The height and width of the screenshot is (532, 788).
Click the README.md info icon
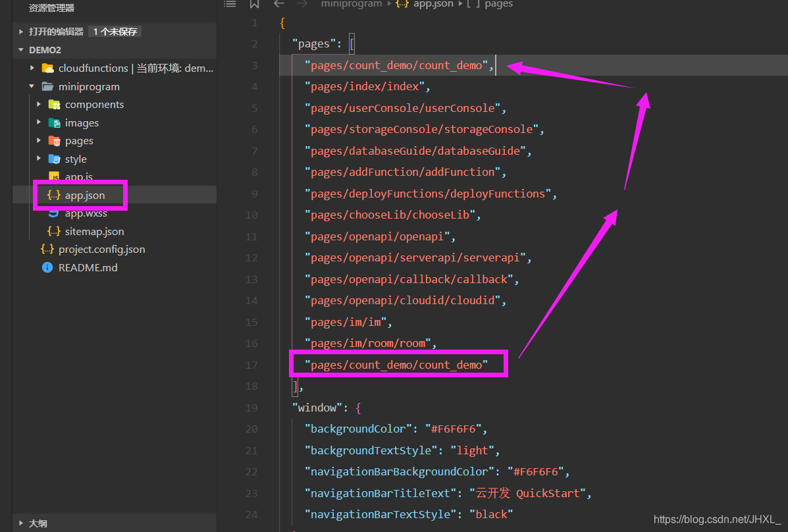point(47,267)
